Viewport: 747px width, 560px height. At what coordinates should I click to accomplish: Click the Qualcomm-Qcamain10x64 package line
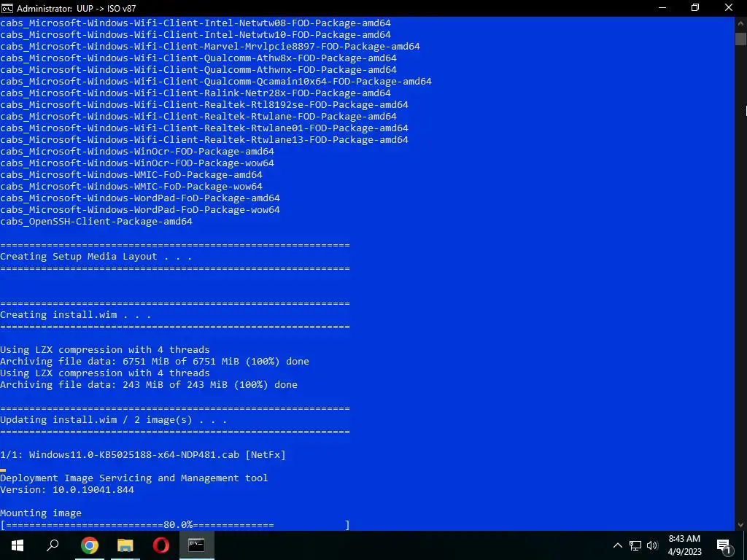216,82
